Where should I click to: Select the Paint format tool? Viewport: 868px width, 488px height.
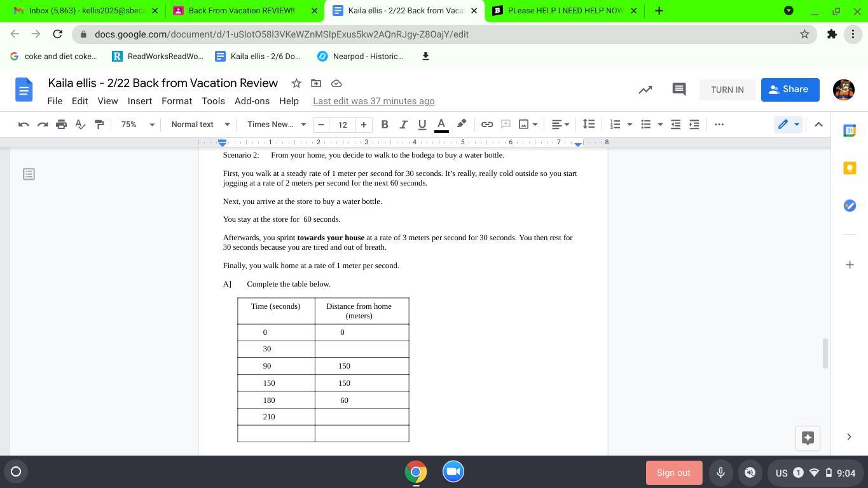tap(99, 125)
